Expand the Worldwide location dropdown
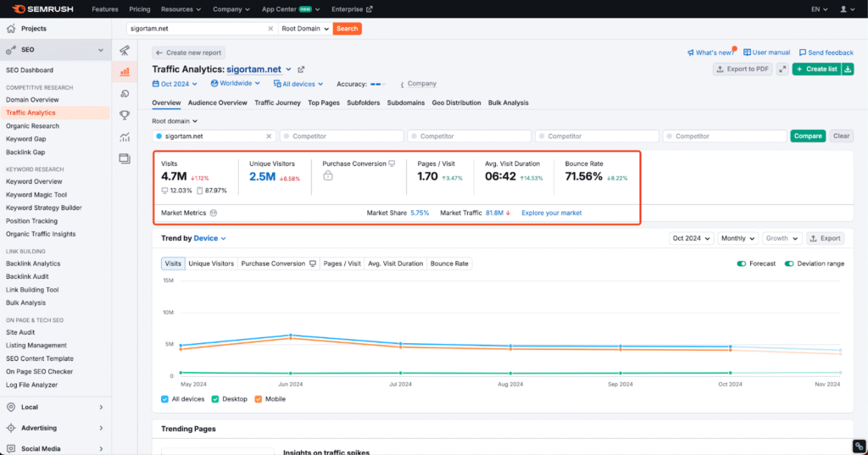 click(236, 84)
